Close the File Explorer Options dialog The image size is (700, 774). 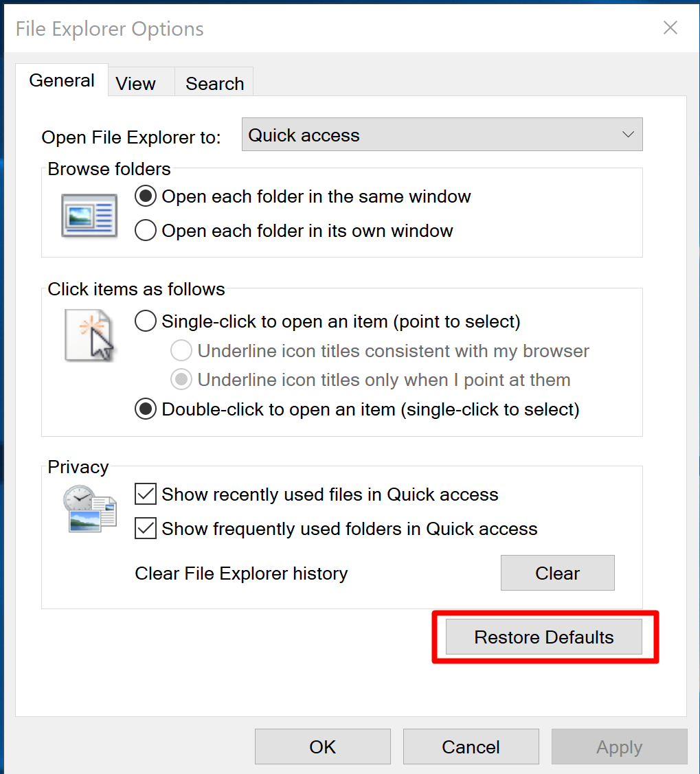point(670,28)
